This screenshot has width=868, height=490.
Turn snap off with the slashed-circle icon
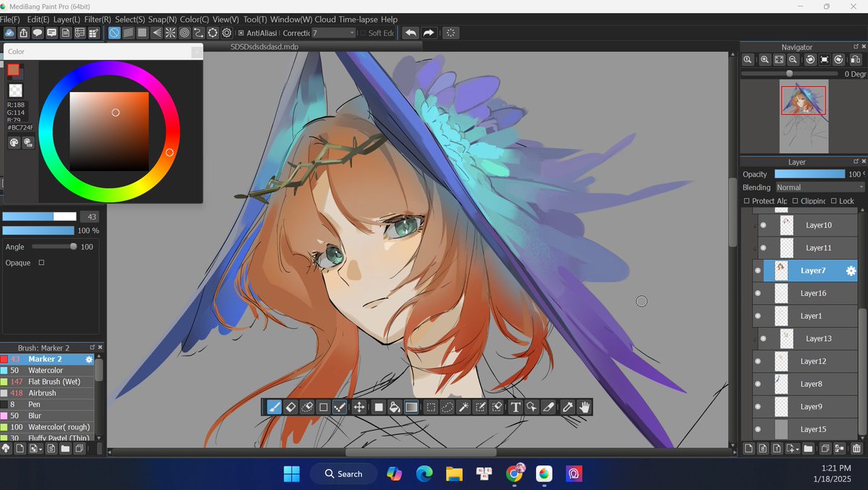[x=114, y=33]
